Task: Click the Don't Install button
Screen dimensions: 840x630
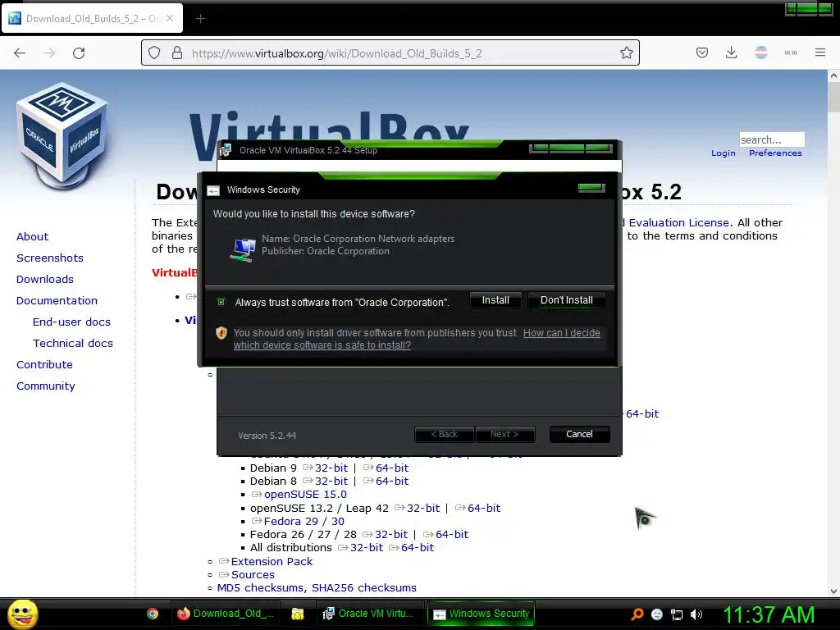Action: (x=566, y=300)
